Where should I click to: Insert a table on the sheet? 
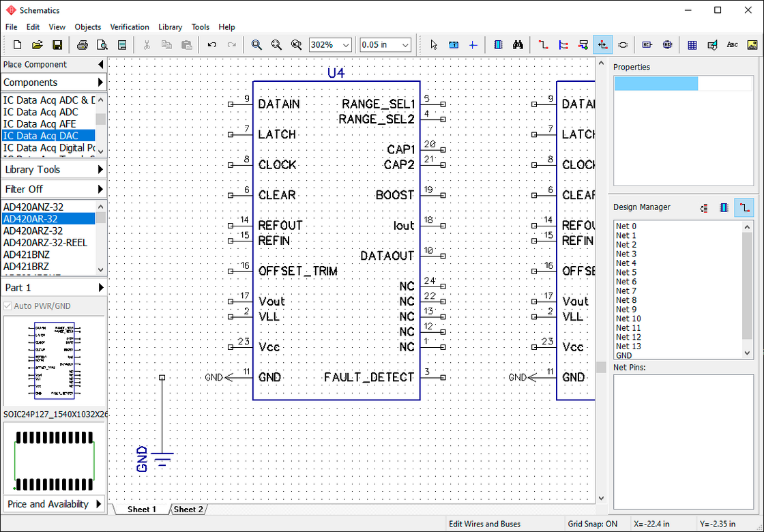[x=692, y=45]
